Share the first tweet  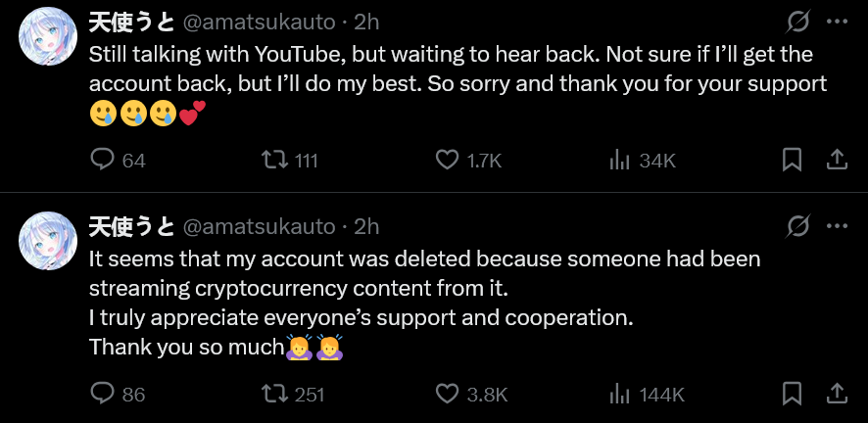(838, 160)
